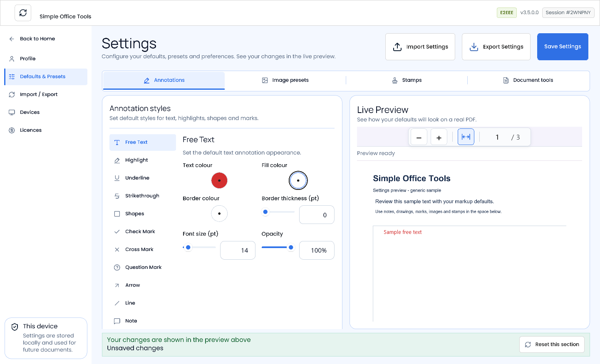Open the Devices page

(x=46, y=112)
